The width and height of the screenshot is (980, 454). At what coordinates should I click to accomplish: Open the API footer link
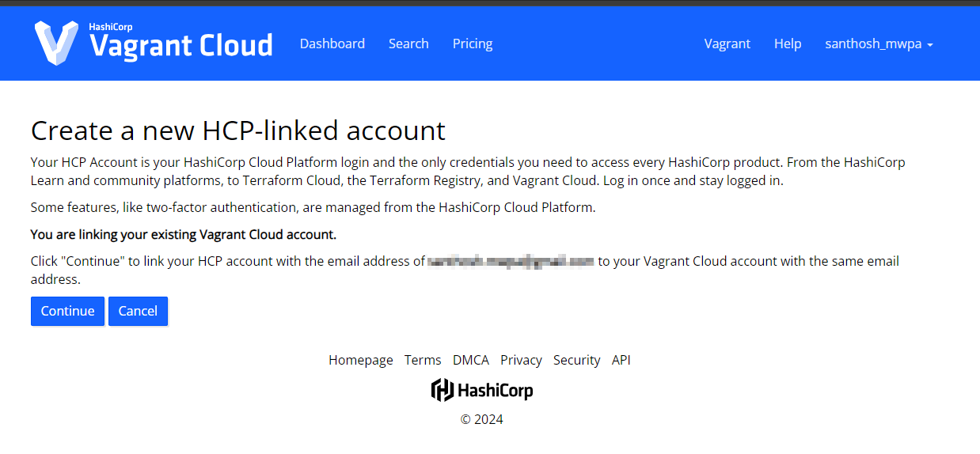(x=621, y=360)
